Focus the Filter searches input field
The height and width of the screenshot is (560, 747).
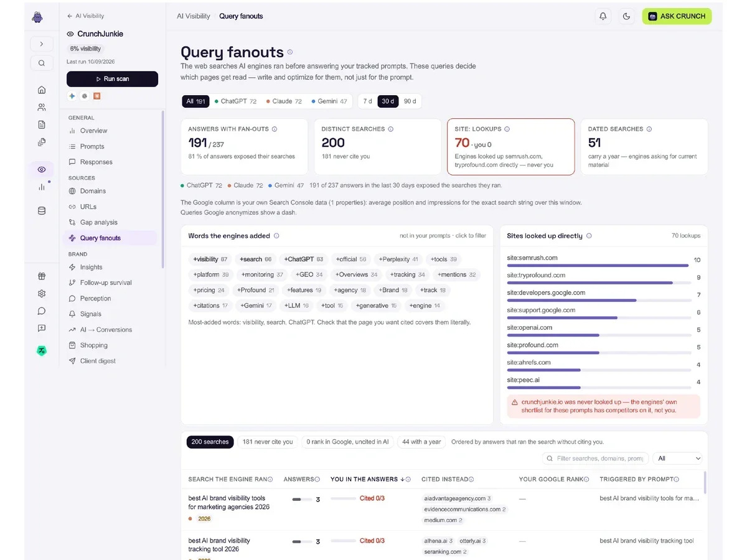tap(595, 459)
